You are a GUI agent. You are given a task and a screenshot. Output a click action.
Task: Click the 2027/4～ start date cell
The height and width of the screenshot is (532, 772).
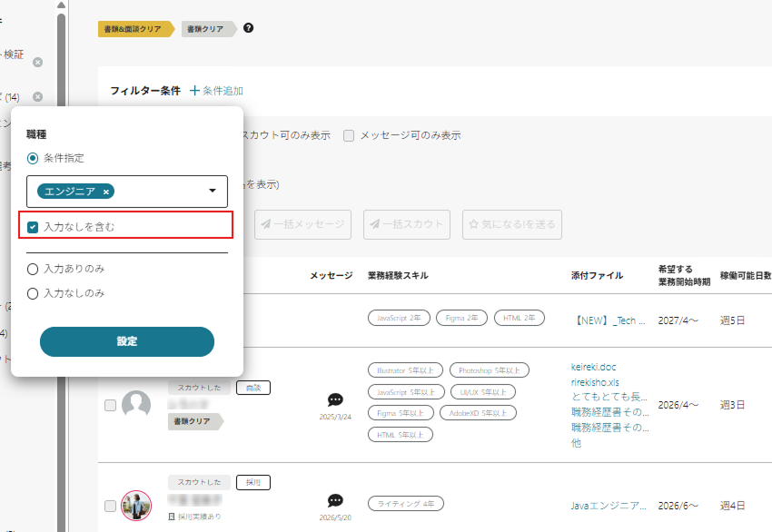click(x=678, y=320)
